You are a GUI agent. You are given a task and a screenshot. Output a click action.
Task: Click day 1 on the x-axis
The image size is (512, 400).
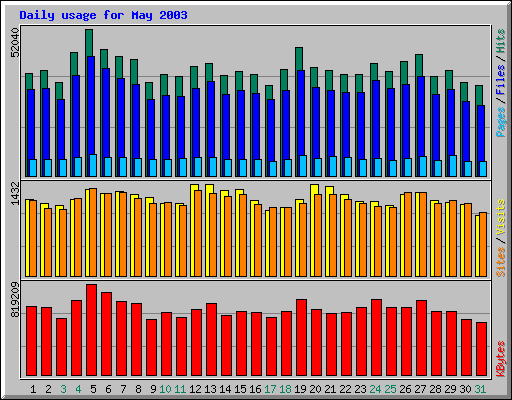[x=33, y=389]
